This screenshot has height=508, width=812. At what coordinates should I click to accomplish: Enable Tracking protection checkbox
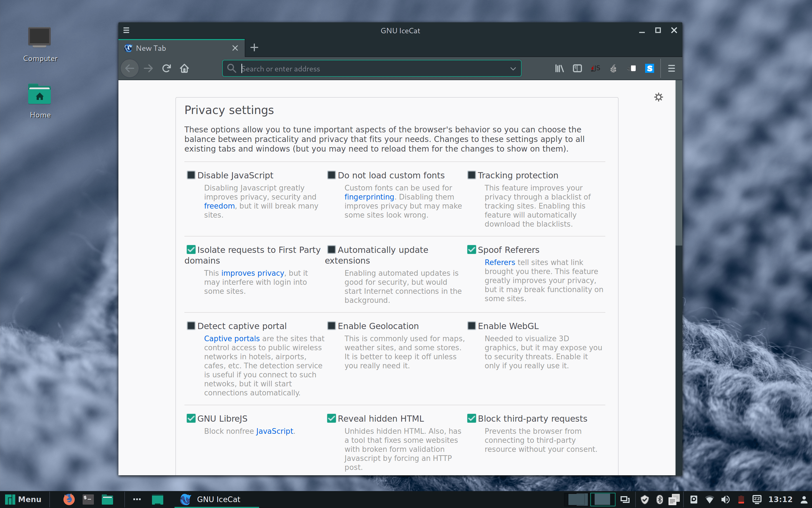pos(471,175)
